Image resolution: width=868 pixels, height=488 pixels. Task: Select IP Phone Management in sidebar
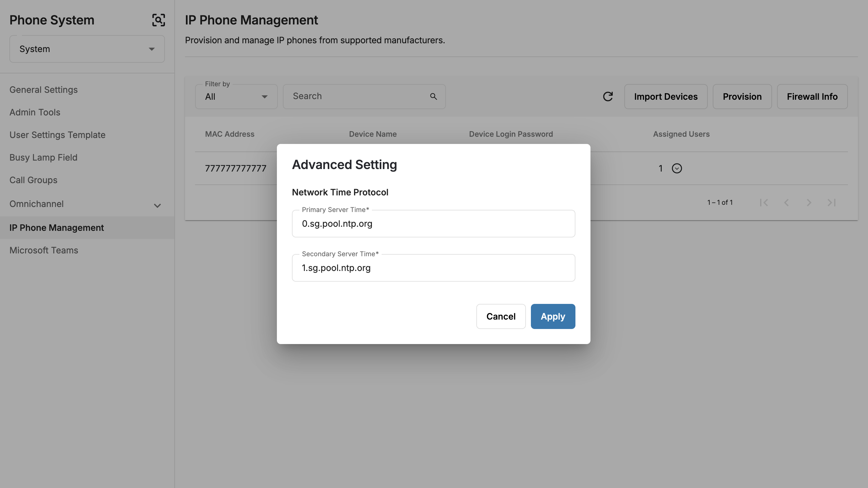tap(87, 228)
